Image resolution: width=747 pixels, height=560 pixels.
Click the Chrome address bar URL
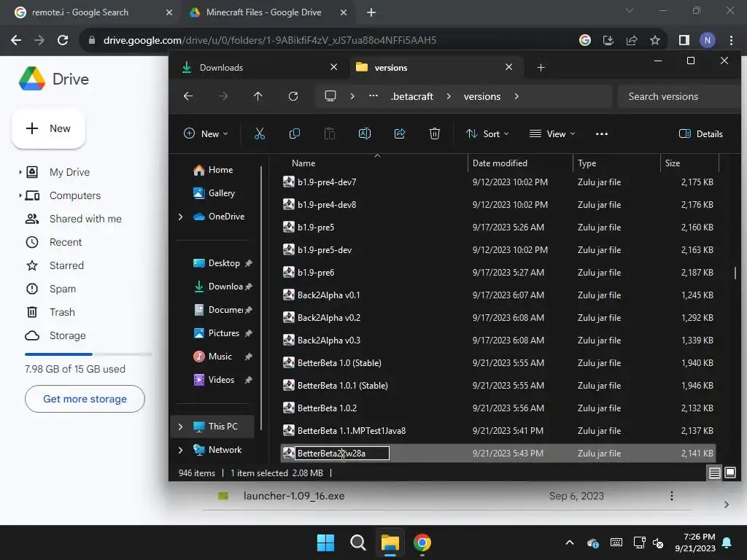tap(270, 40)
